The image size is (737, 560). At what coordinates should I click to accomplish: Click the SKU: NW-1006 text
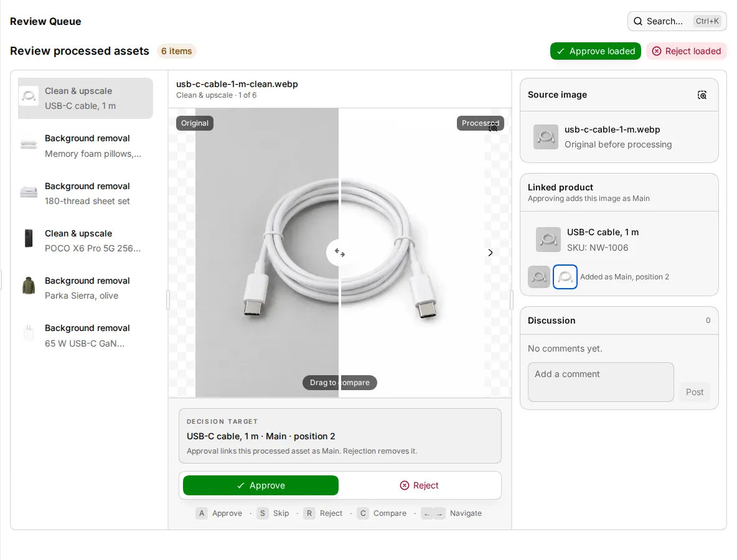(x=598, y=248)
